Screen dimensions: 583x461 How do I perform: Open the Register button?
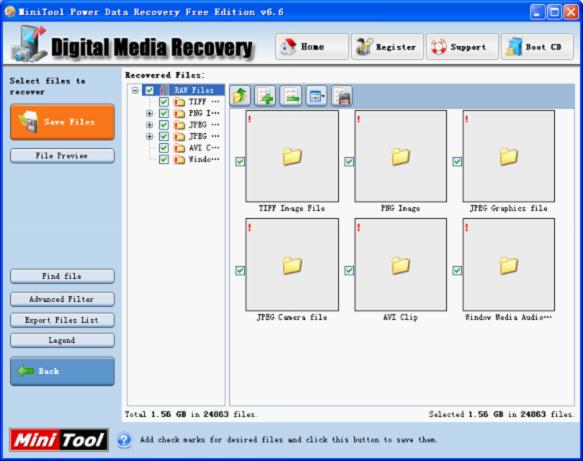[387, 46]
